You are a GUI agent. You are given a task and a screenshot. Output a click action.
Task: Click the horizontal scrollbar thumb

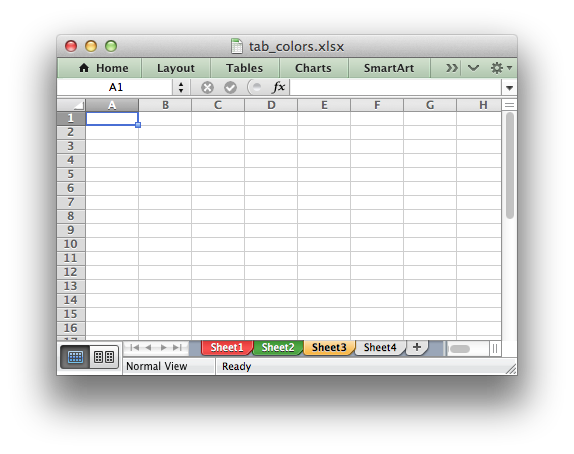click(x=460, y=349)
